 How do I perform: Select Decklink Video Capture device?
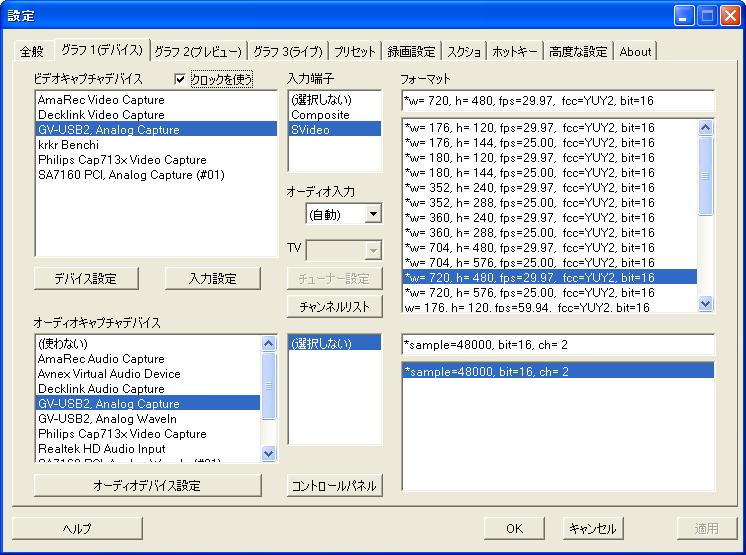tap(157, 115)
